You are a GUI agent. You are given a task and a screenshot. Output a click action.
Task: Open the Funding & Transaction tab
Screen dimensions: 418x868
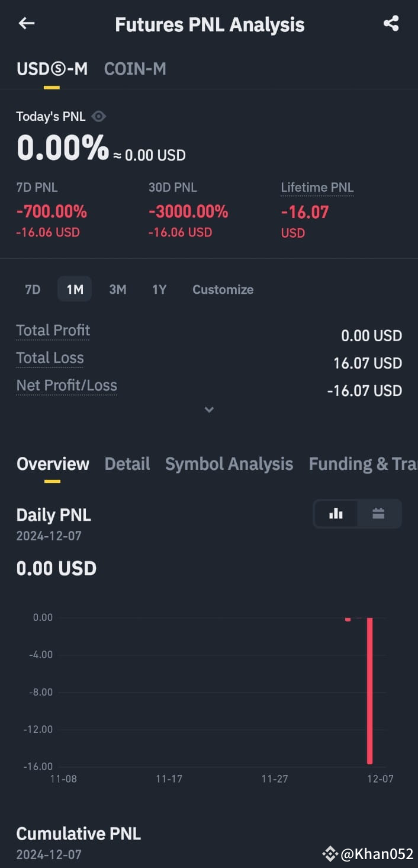click(363, 464)
